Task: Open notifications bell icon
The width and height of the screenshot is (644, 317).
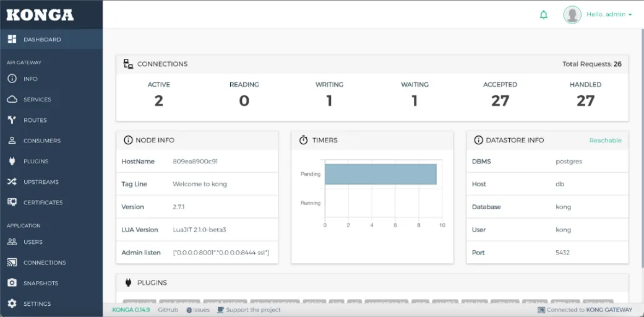Action: (544, 15)
